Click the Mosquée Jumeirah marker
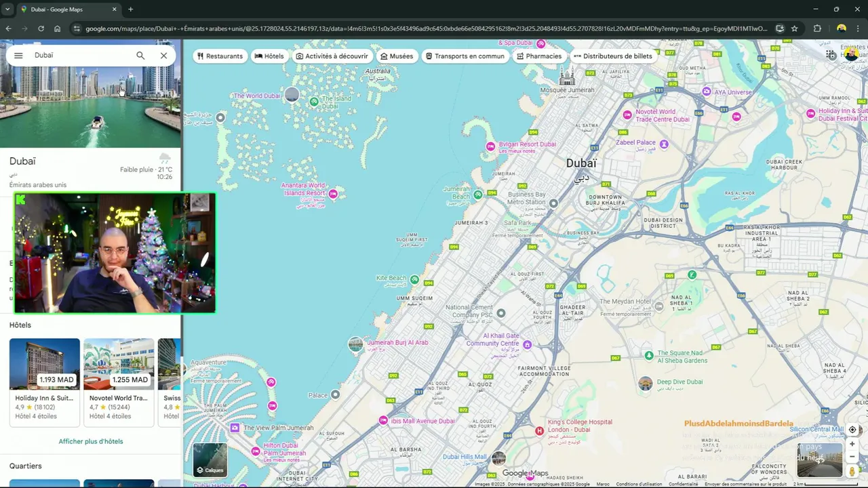This screenshot has height=488, width=868. coord(567,77)
